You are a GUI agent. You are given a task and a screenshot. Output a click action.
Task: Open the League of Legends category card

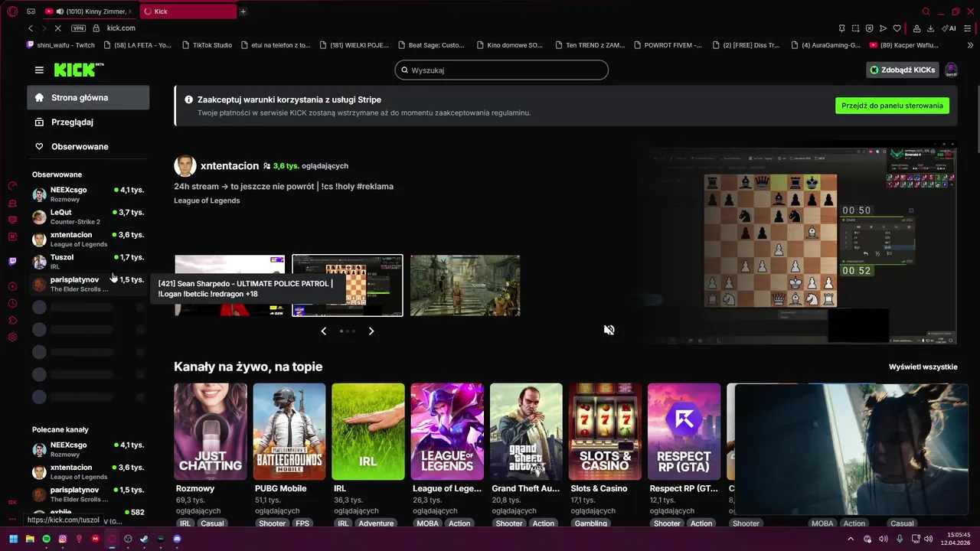point(447,432)
